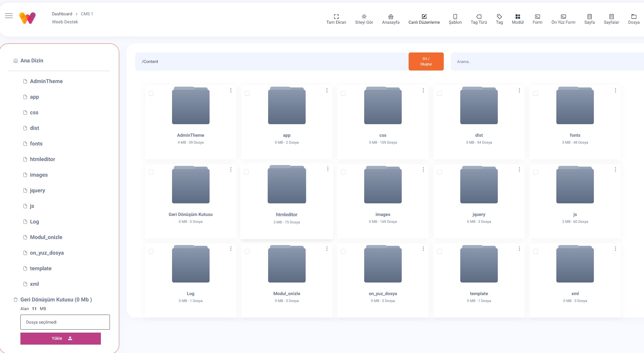
Task: Select jquery in the sidebar tree
Action: point(38,190)
